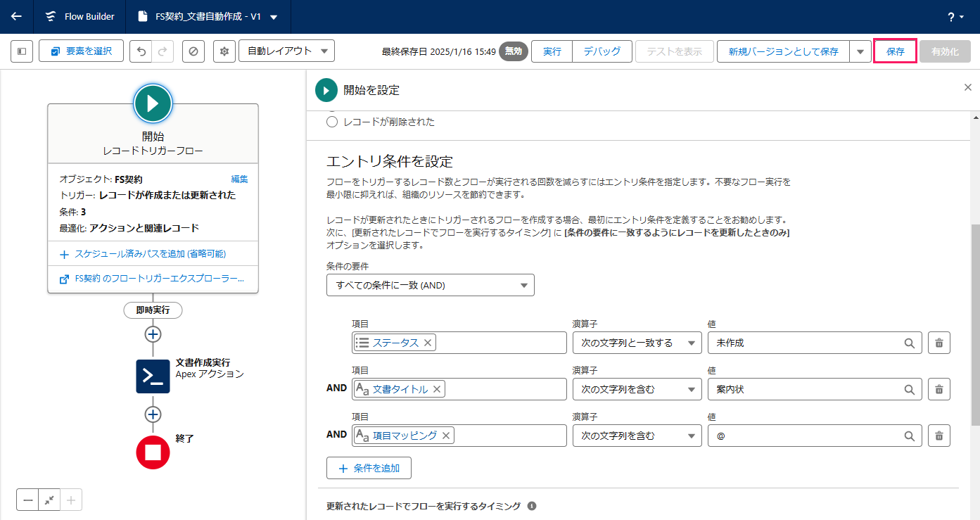Click the 条件を追加 button
980x520 pixels.
coord(369,468)
